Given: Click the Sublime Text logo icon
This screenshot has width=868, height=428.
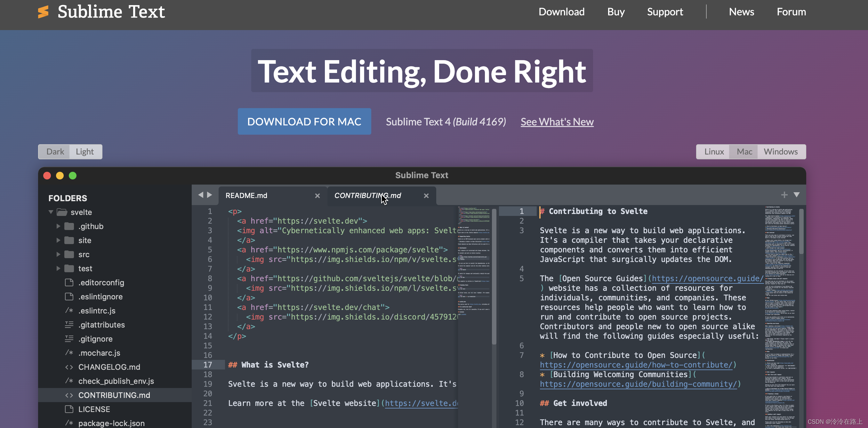Looking at the screenshot, I should tap(43, 12).
